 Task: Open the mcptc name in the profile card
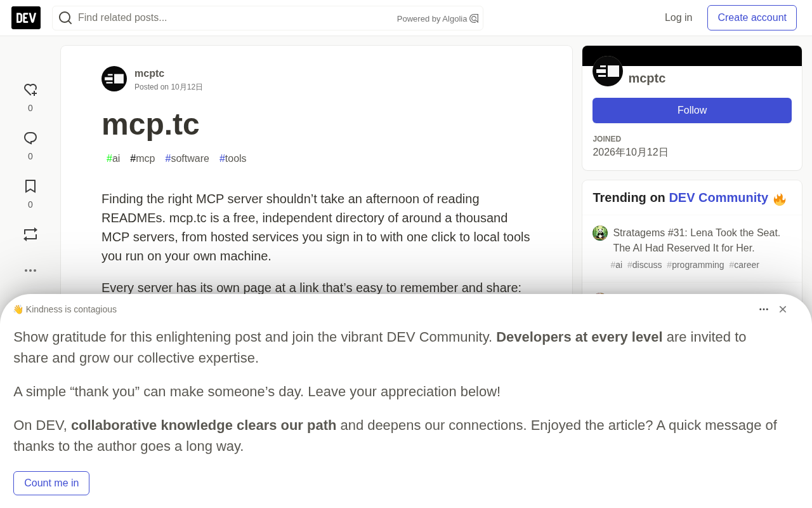pyautogui.click(x=647, y=78)
